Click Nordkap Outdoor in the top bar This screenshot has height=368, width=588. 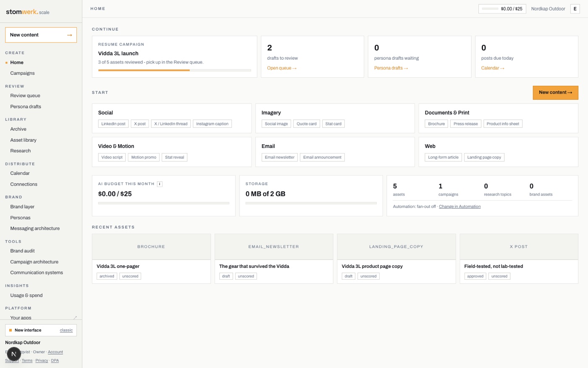tap(548, 9)
